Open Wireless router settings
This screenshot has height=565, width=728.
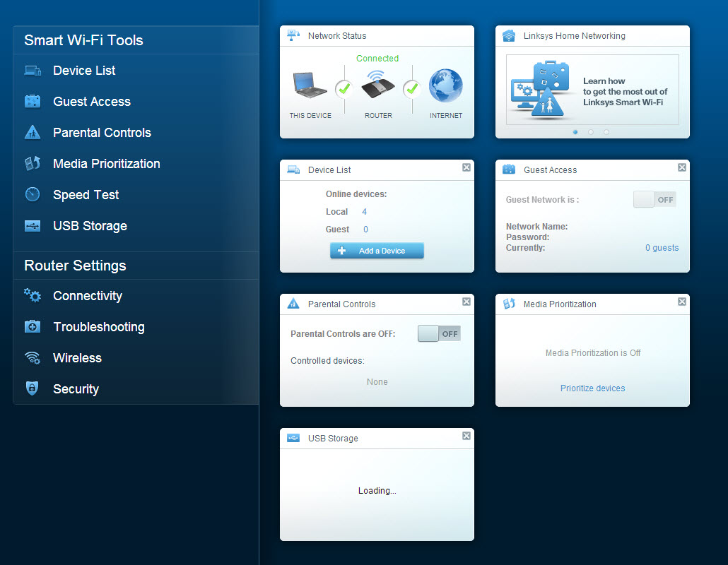(77, 358)
